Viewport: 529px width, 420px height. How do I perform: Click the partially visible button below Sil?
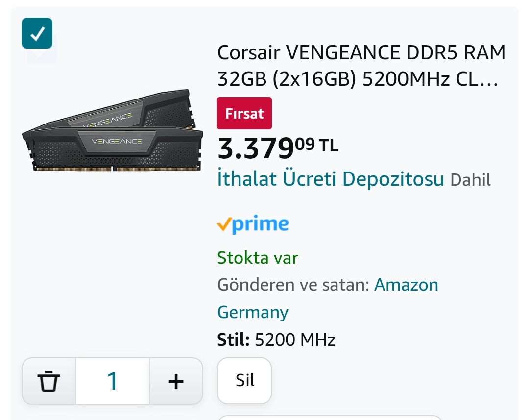(x=330, y=418)
